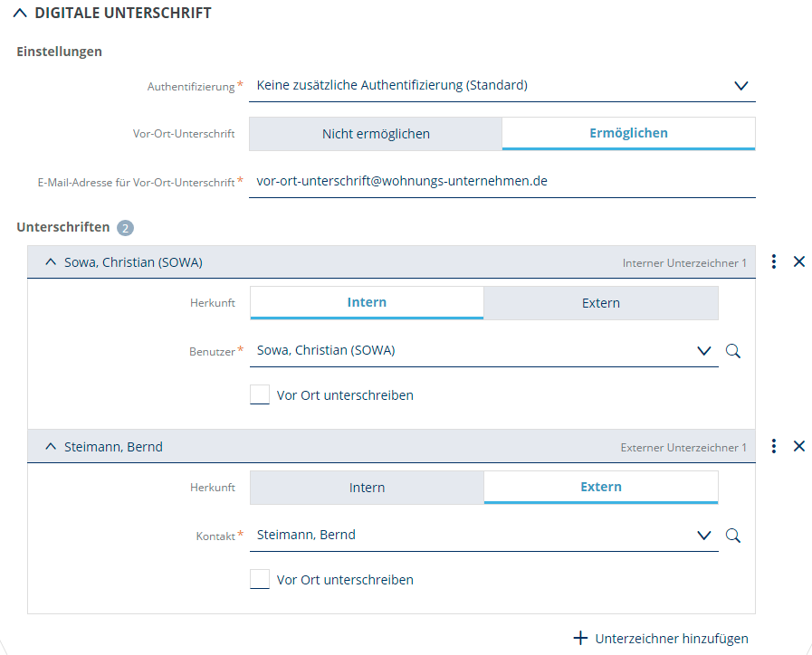Collapse the Sowa, Christian (SOWA) signer panel
This screenshot has width=812, height=655.
pos(51,262)
